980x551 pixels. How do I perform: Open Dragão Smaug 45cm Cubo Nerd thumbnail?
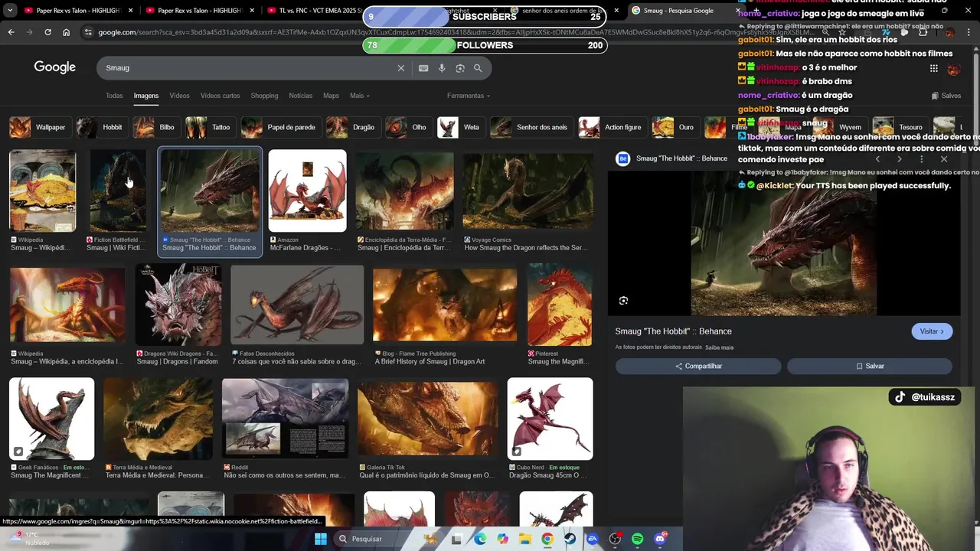550,419
